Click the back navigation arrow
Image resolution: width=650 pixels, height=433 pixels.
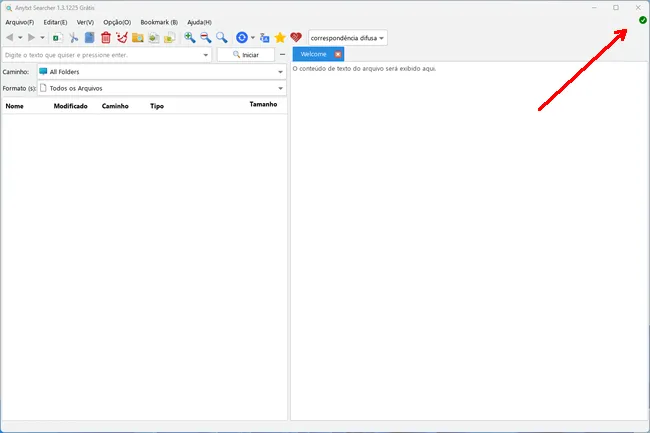[x=10, y=38]
